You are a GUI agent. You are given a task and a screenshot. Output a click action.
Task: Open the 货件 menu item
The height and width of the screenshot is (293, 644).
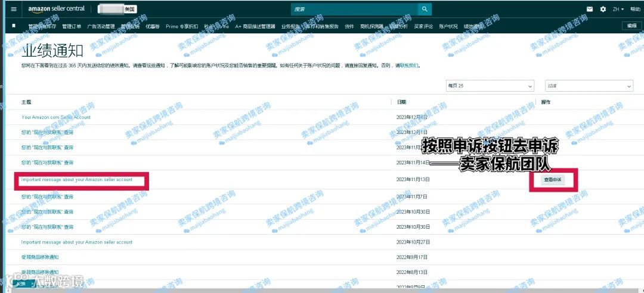(x=349, y=27)
